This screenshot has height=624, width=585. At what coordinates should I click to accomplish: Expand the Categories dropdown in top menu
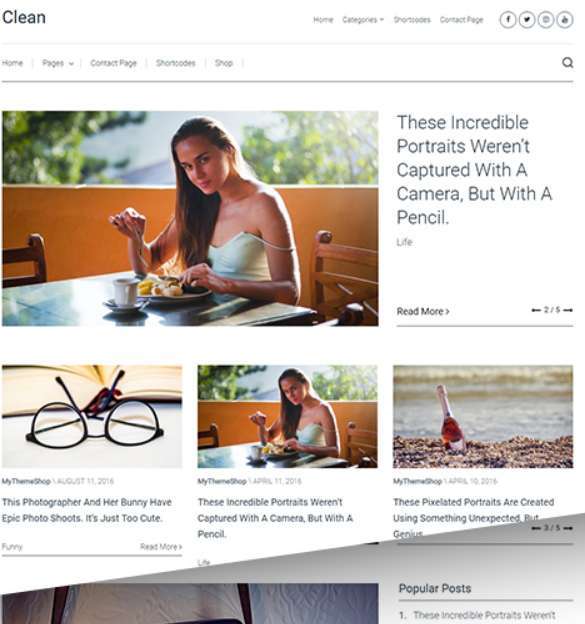(363, 20)
